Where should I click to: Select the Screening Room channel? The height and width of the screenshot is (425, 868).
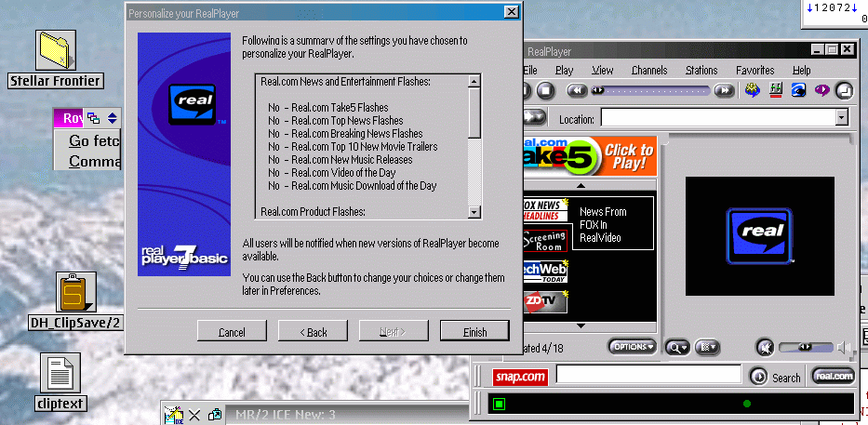tap(546, 240)
